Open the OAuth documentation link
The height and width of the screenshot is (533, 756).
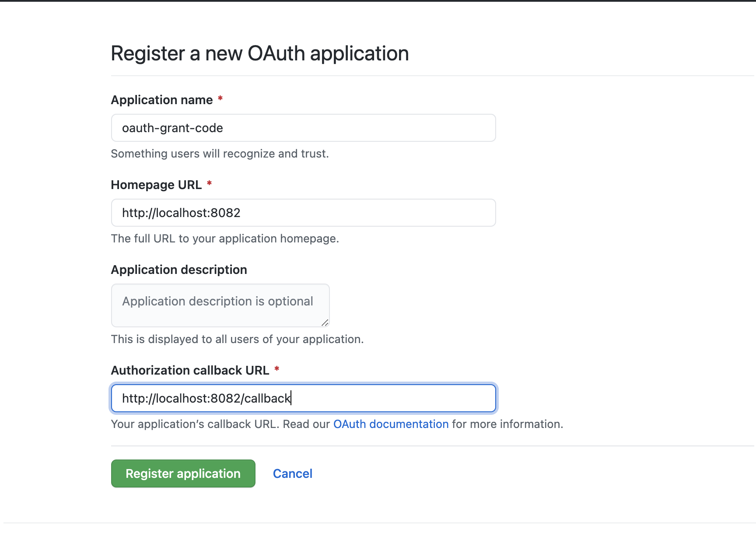391,424
